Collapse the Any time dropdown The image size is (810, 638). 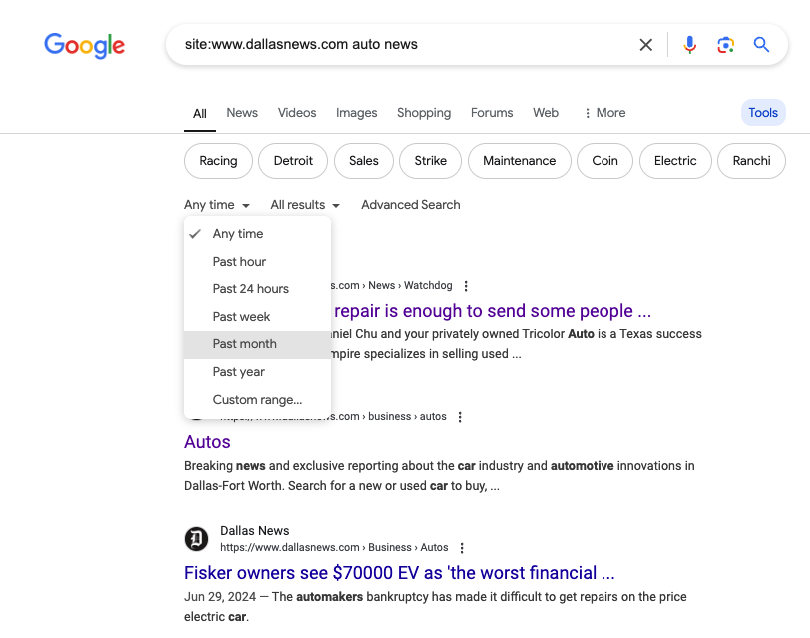[x=217, y=205]
